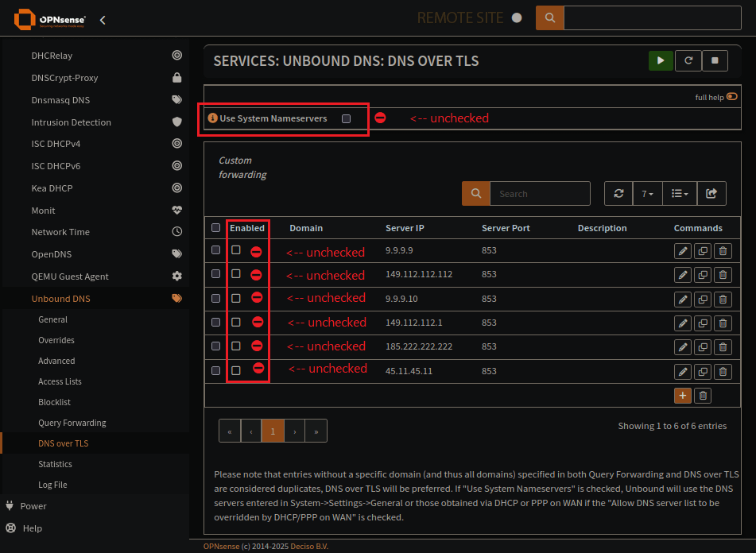Image resolution: width=756 pixels, height=553 pixels.
Task: Edit the 9.9.9.10 entry
Action: 683,299
